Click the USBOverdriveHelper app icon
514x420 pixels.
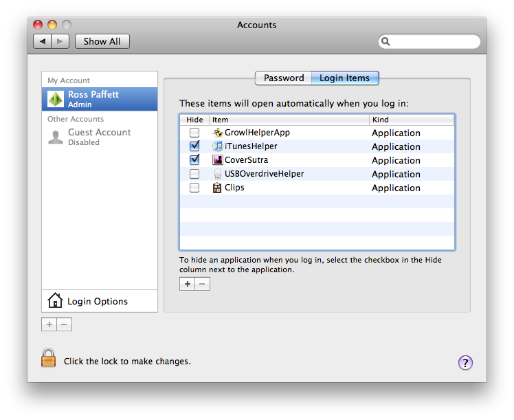pyautogui.click(x=217, y=174)
